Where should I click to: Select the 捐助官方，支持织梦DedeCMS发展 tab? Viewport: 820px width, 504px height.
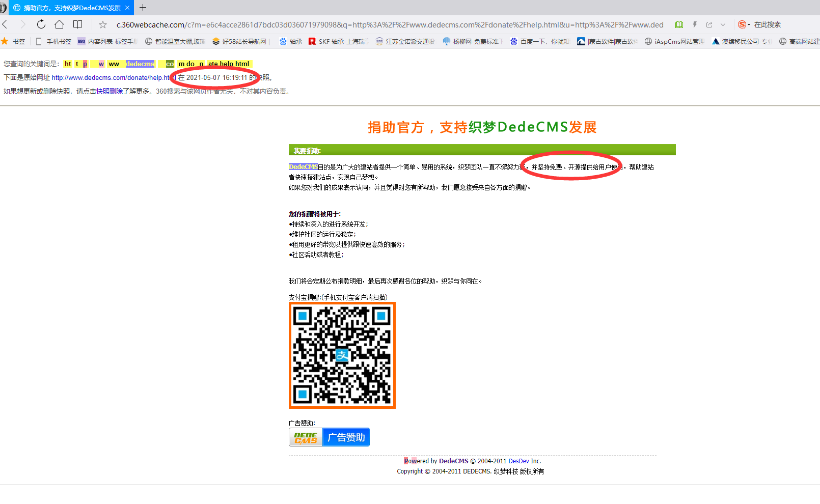point(71,8)
